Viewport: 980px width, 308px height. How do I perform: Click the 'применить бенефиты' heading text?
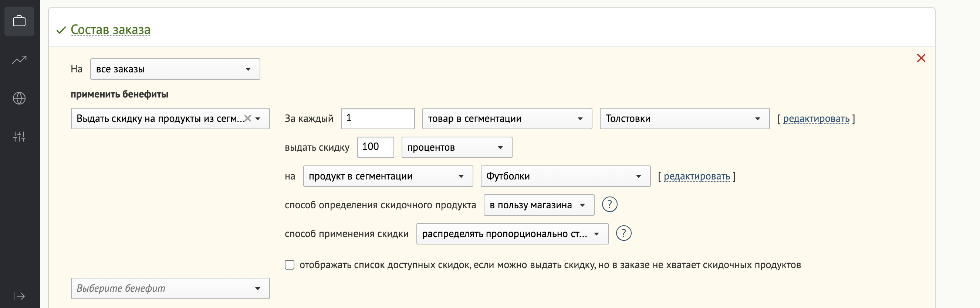(119, 94)
